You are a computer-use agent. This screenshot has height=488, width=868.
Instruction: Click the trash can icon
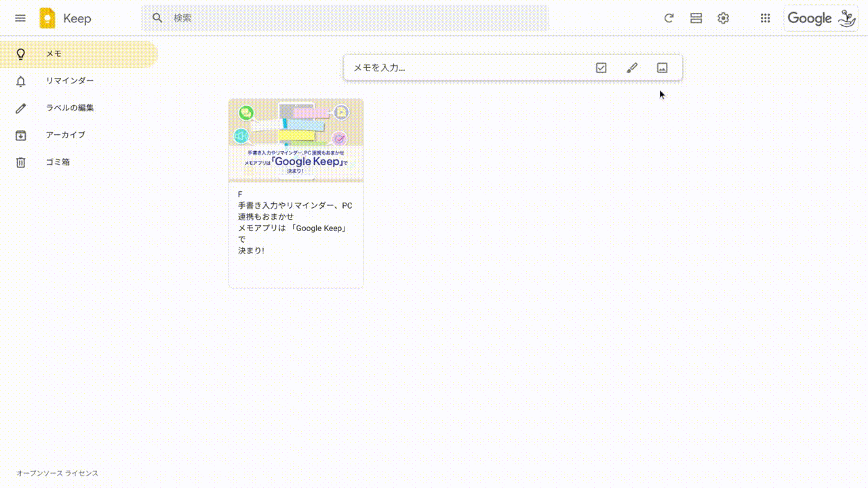coord(21,162)
